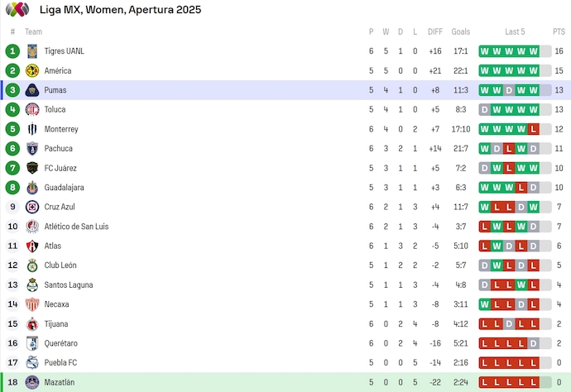Image resolution: width=571 pixels, height=392 pixels.
Task: Click the Monterrey team crest
Action: point(33,129)
